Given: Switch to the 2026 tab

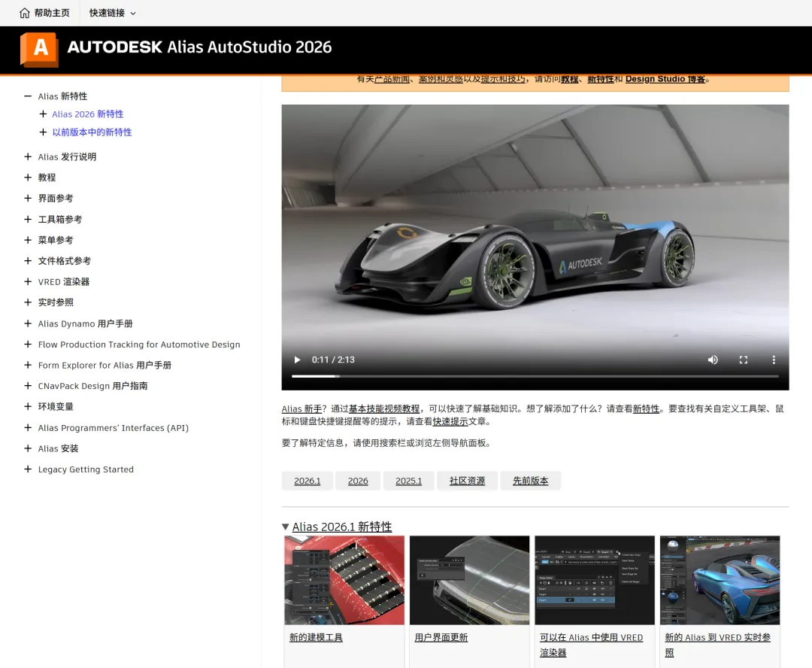Looking at the screenshot, I should click(358, 481).
